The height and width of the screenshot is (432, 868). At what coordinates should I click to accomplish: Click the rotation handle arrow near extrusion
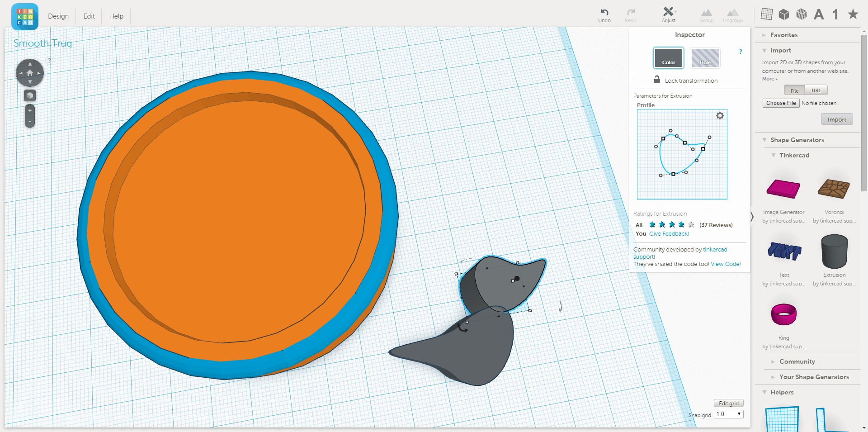coord(462,328)
